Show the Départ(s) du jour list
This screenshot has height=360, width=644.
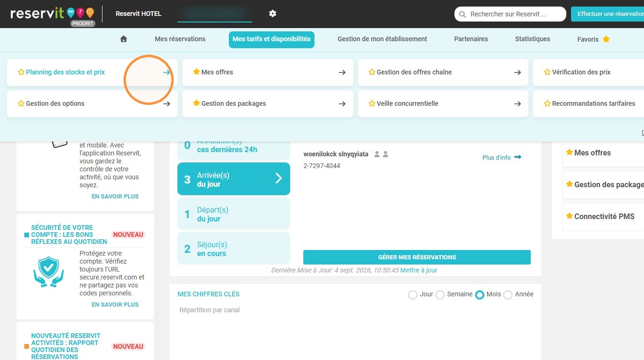pos(234,213)
